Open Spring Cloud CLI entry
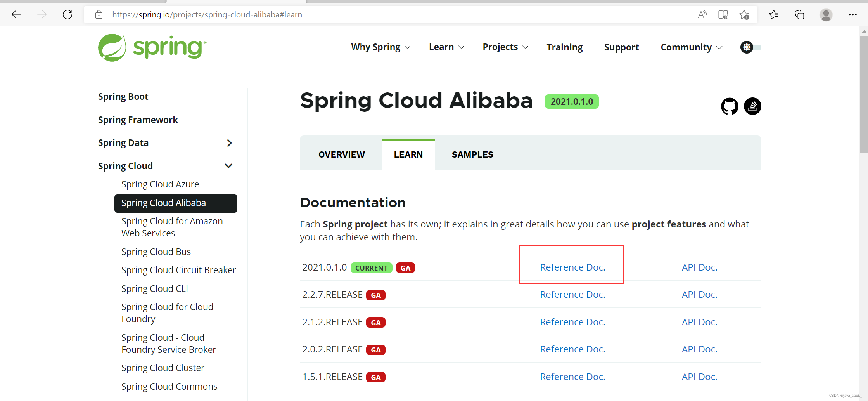 pyautogui.click(x=154, y=289)
